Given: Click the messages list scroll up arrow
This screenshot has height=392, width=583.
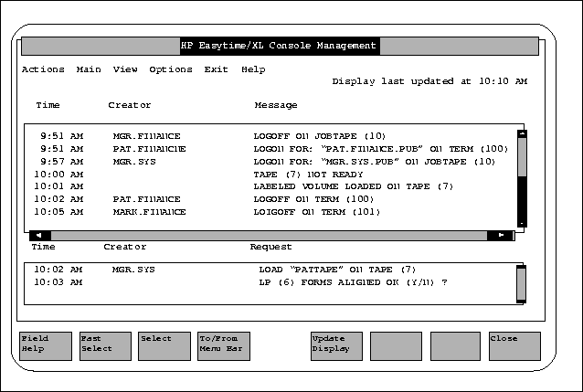Looking at the screenshot, I should pyautogui.click(x=522, y=133).
